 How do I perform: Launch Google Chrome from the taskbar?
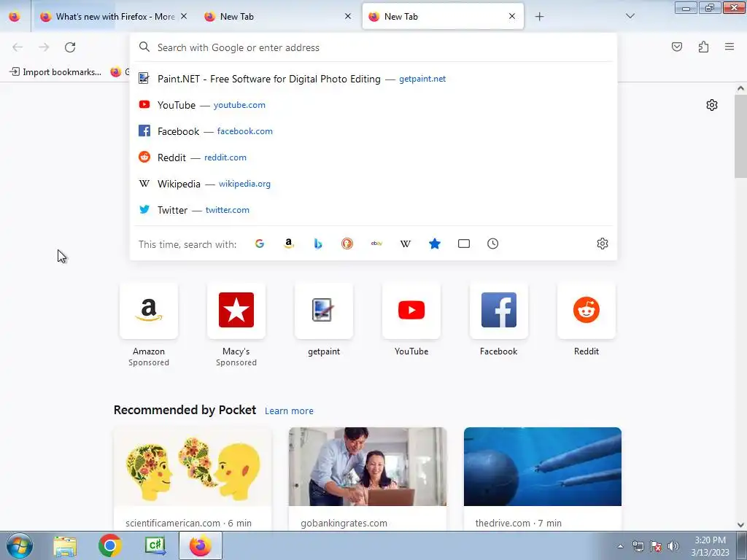(110, 545)
